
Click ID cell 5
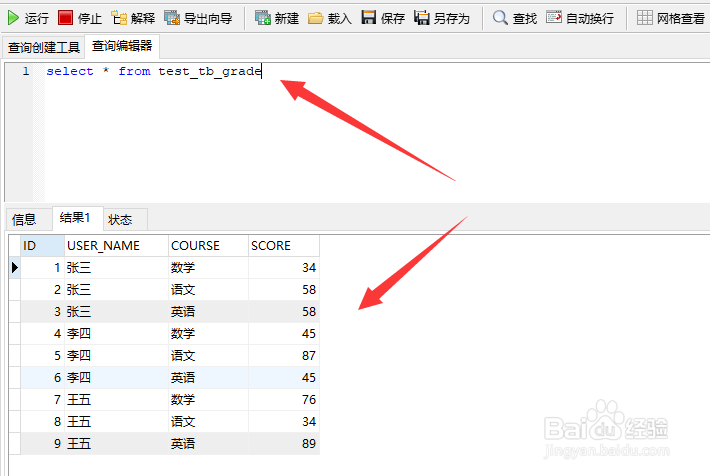point(43,356)
